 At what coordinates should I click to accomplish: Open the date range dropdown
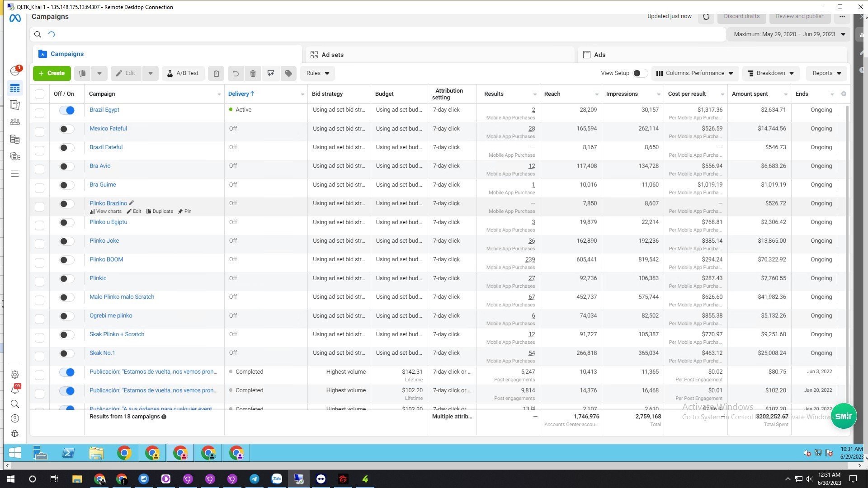coord(789,34)
